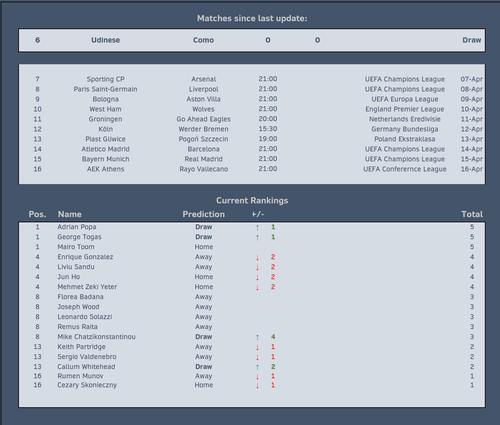Click the 19:00 kickoff time
Image resolution: width=500 pixels, height=425 pixels.
pyautogui.click(x=268, y=139)
